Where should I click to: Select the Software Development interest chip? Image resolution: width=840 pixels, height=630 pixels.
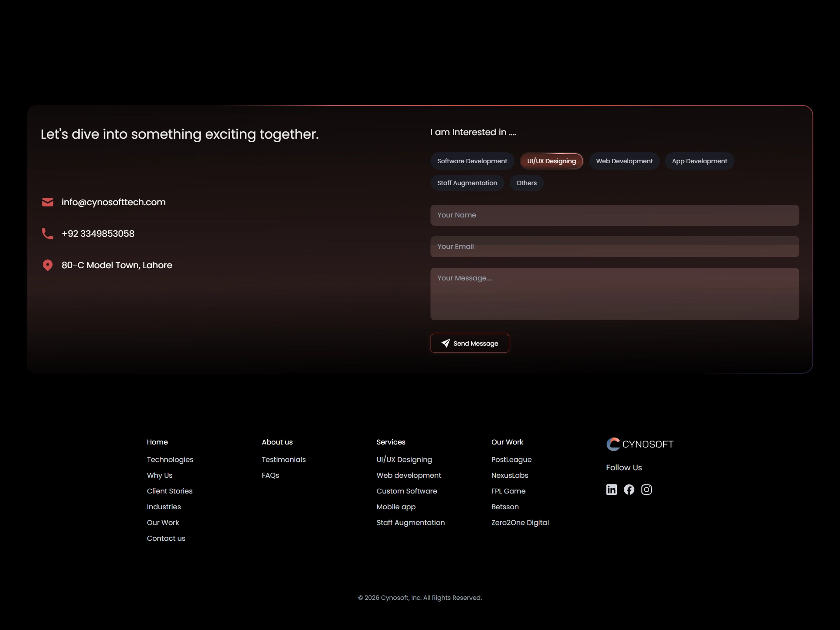pyautogui.click(x=472, y=161)
